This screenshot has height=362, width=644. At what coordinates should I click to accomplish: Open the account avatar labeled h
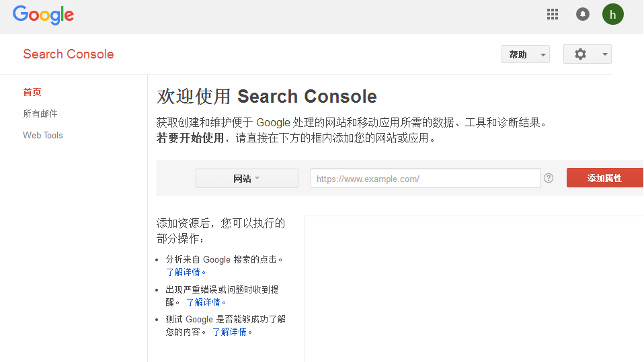[613, 14]
